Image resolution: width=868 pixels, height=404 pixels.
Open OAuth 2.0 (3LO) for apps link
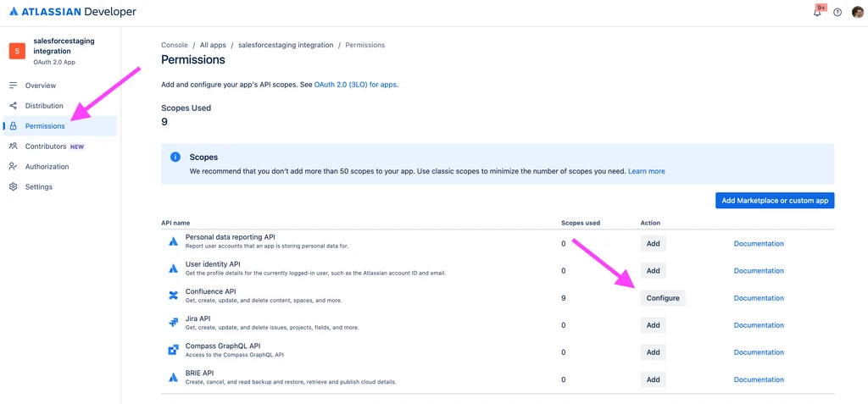(356, 85)
